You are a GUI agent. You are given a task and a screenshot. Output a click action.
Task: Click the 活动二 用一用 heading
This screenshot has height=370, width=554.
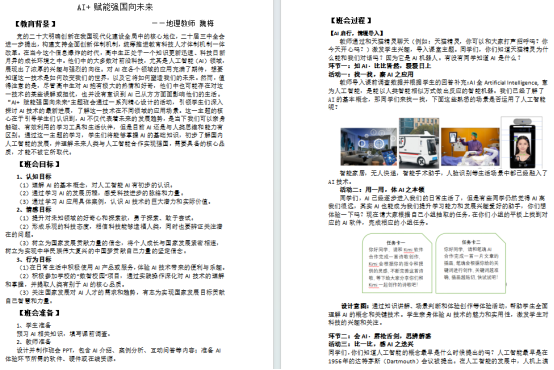tap(382, 190)
